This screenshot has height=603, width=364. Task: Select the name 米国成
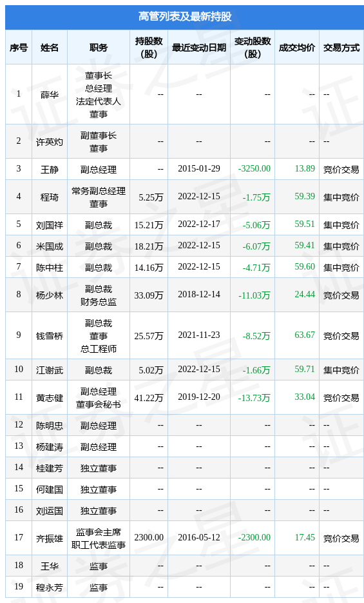50,246
